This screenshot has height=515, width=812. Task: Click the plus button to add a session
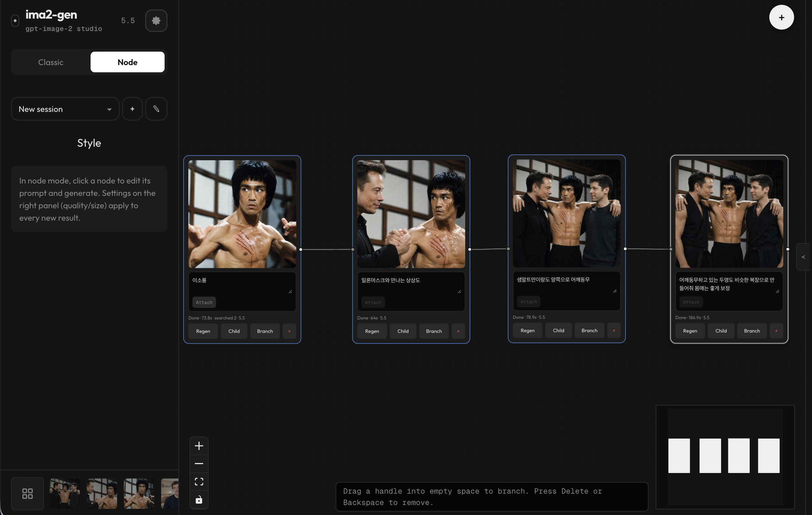point(132,109)
